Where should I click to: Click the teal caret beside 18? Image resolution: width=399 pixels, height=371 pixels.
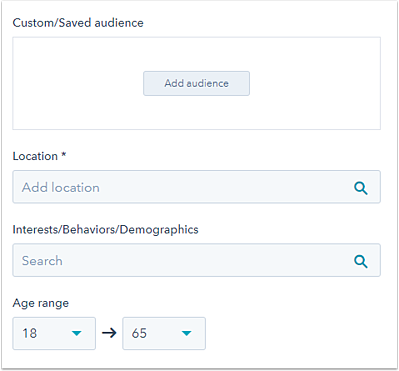pos(77,333)
